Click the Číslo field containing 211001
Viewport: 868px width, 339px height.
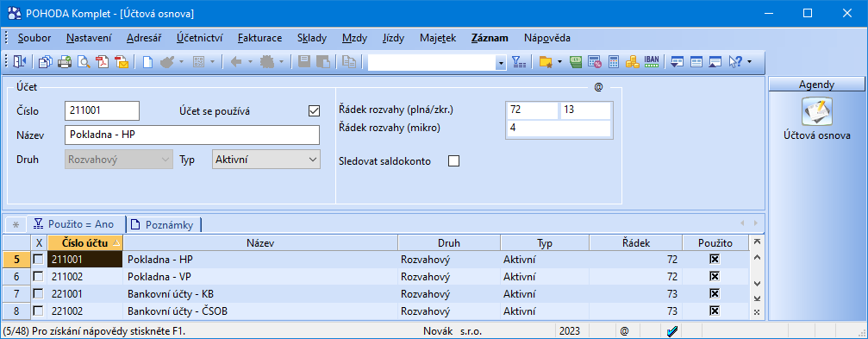[102, 110]
